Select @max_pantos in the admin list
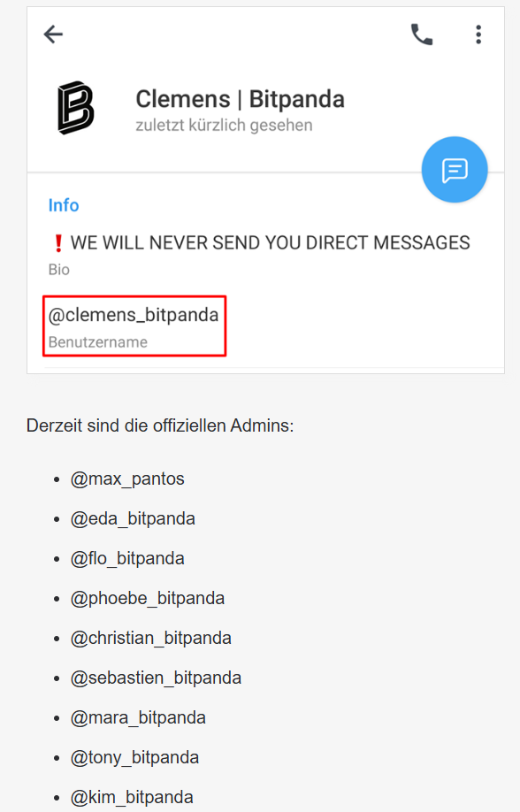Viewport: 520px width, 812px height. [127, 479]
